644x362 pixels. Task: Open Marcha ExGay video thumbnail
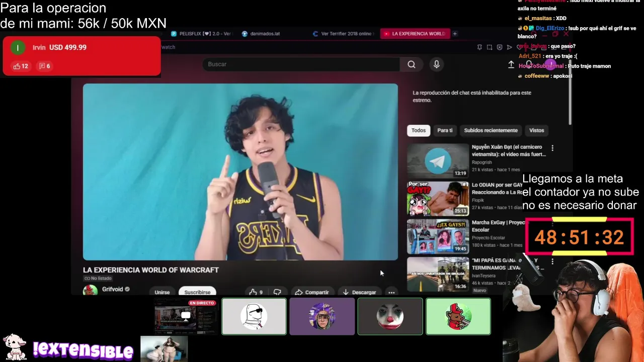click(438, 236)
